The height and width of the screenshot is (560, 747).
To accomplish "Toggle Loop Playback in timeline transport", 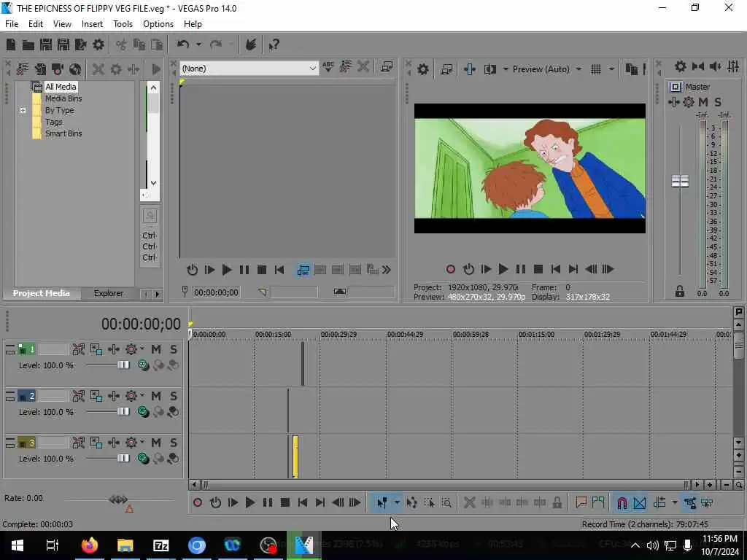I will pos(215,502).
